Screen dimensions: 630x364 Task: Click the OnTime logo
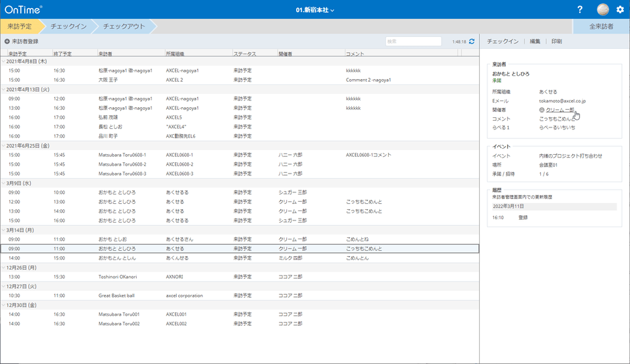tap(23, 9)
